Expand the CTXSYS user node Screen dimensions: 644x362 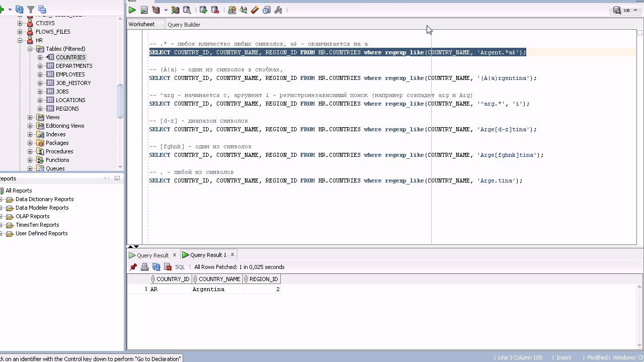coord(20,23)
